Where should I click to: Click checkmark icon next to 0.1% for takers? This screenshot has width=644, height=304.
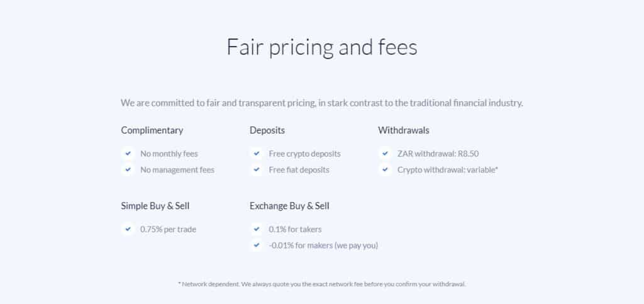tap(257, 229)
